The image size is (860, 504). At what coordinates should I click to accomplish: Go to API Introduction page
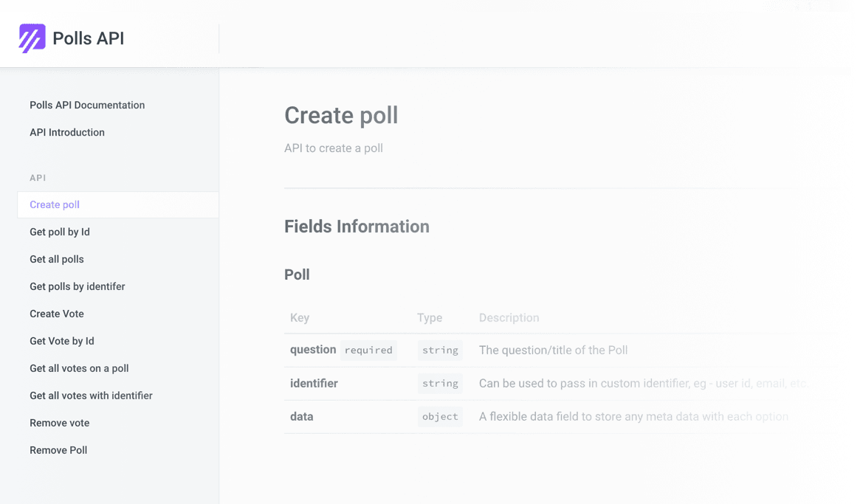67,132
